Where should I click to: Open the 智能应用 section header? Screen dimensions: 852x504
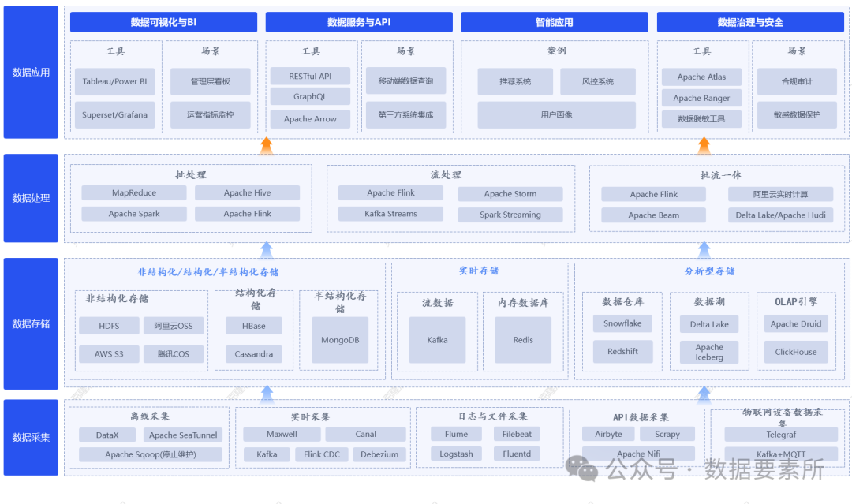pos(554,22)
